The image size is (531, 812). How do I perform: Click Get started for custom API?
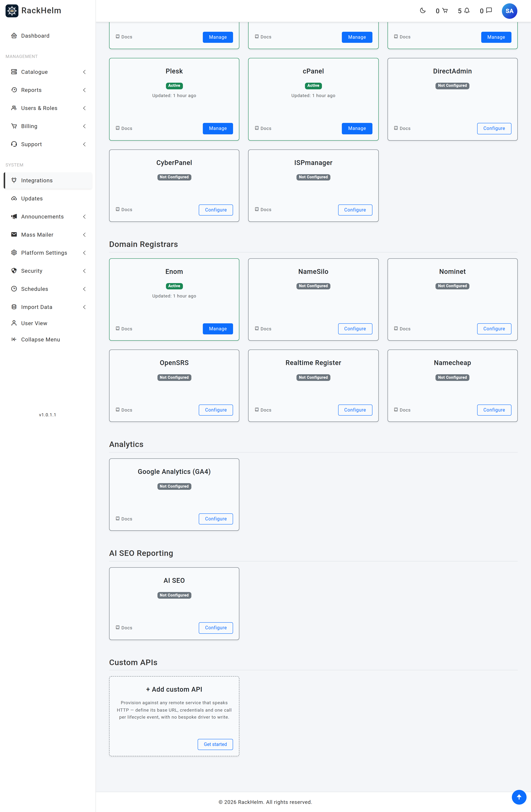coord(215,744)
